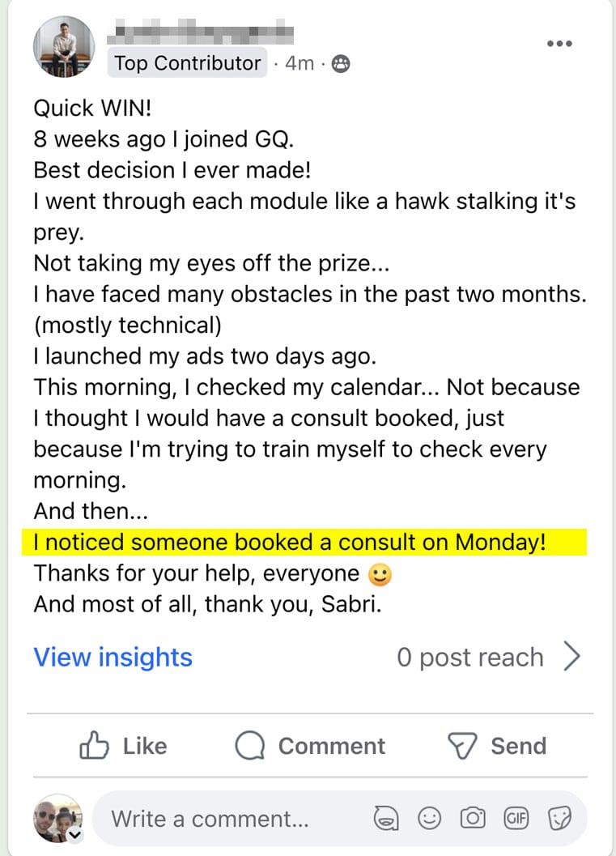616x856 pixels.
Task: Click the highlighted consult booked sentence
Action: (290, 542)
